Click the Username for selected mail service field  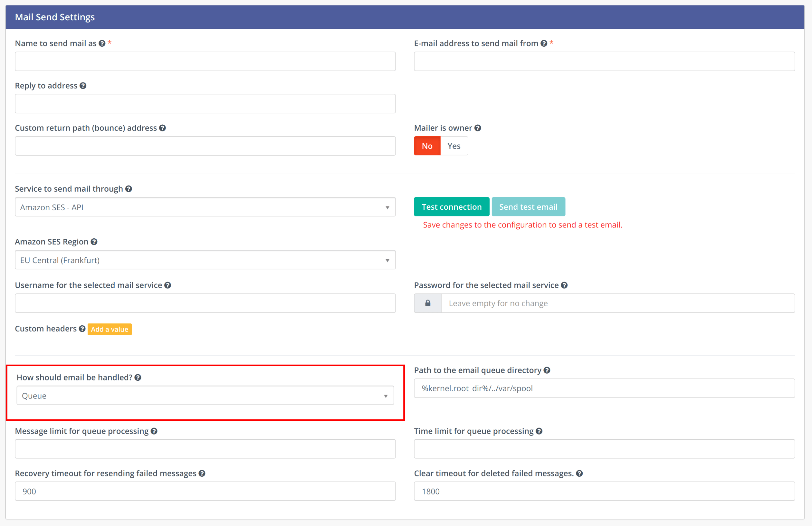click(205, 303)
